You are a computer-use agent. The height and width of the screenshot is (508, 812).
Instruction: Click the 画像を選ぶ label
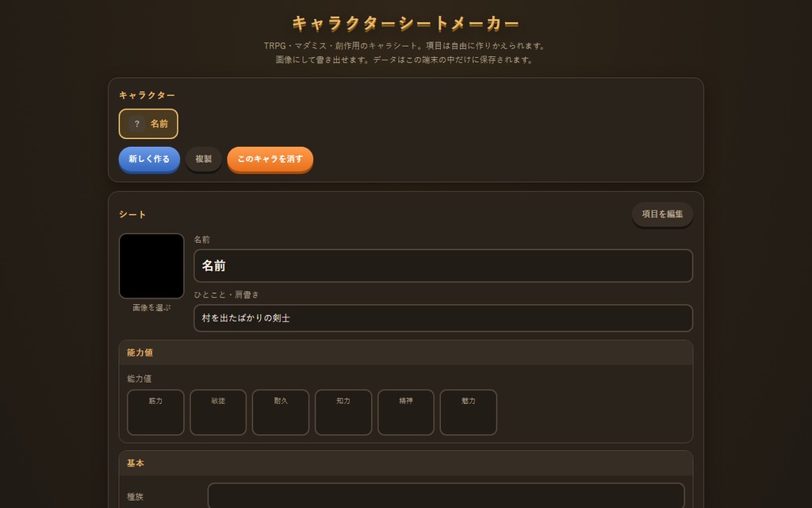click(151, 307)
